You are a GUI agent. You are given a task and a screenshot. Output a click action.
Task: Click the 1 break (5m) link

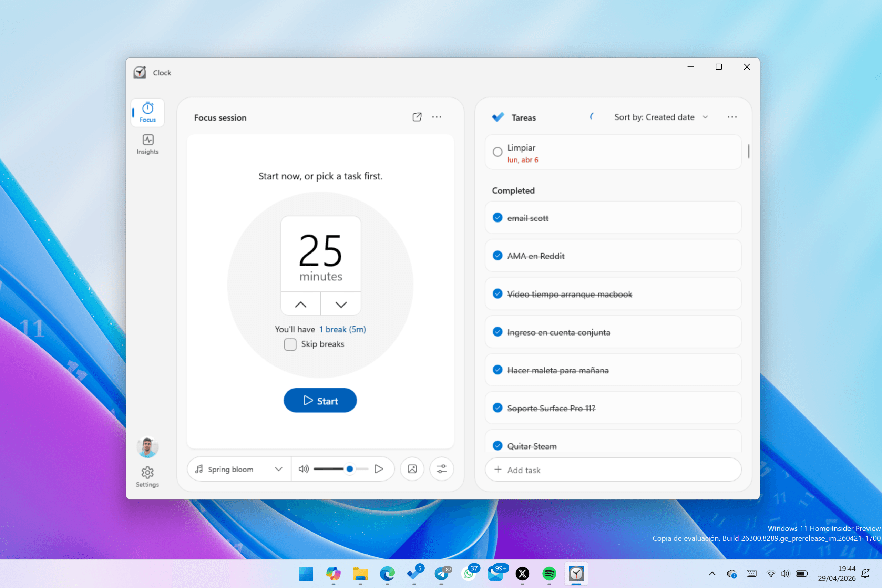click(342, 329)
